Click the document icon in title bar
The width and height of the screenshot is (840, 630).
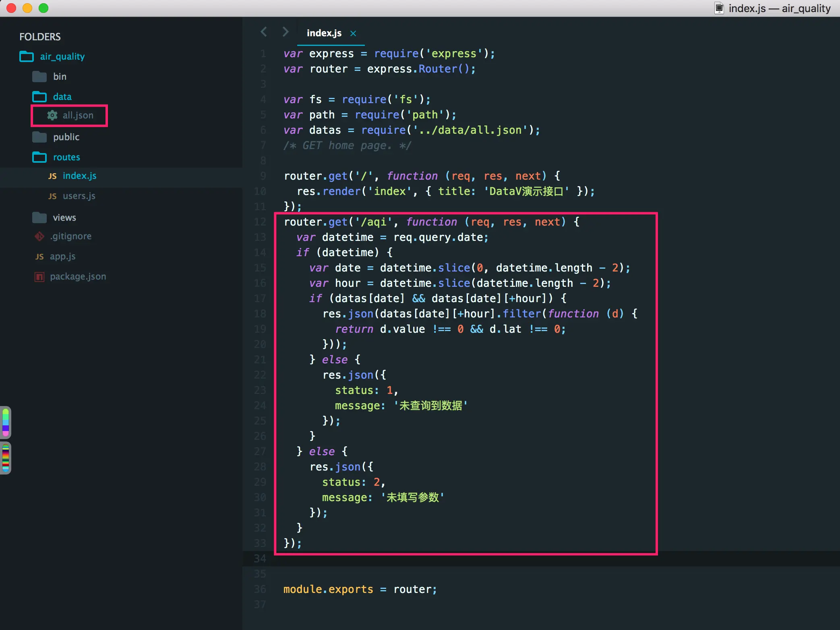point(719,8)
